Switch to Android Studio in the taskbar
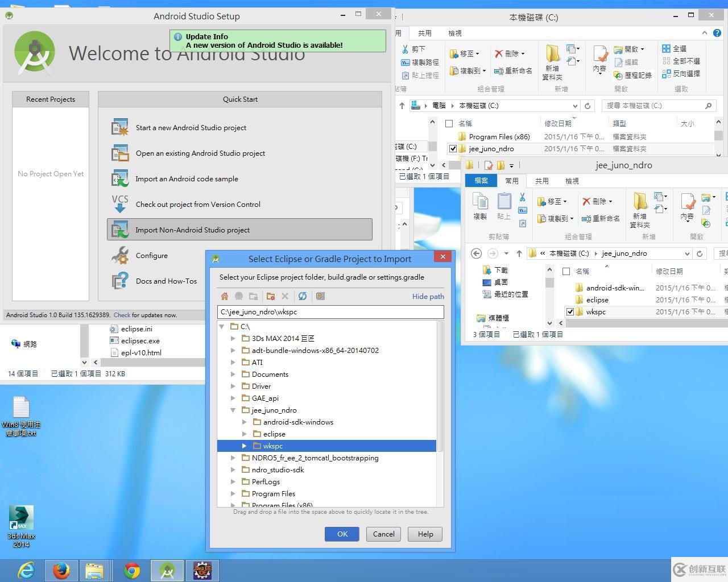 tap(167, 570)
